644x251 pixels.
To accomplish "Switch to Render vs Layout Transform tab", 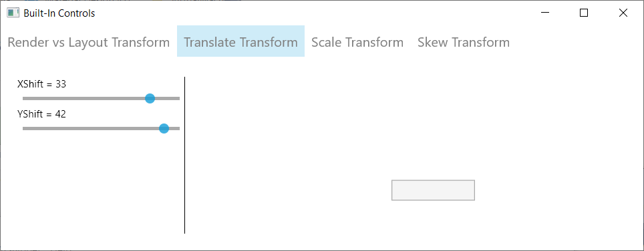I will point(89,42).
